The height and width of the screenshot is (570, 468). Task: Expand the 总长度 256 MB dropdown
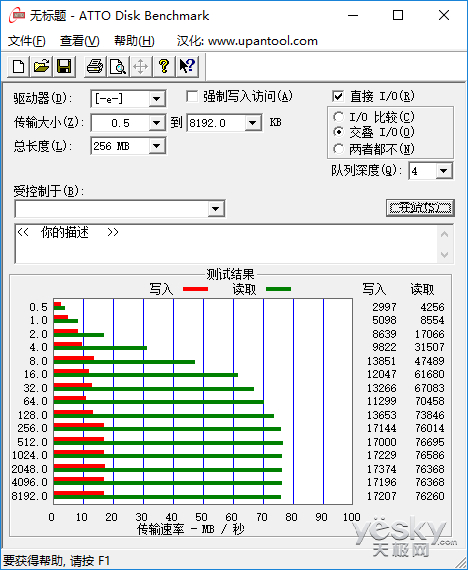[x=157, y=146]
